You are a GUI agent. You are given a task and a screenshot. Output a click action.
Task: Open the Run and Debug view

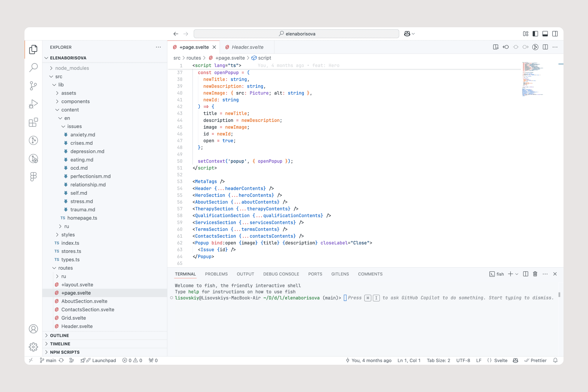[33, 104]
